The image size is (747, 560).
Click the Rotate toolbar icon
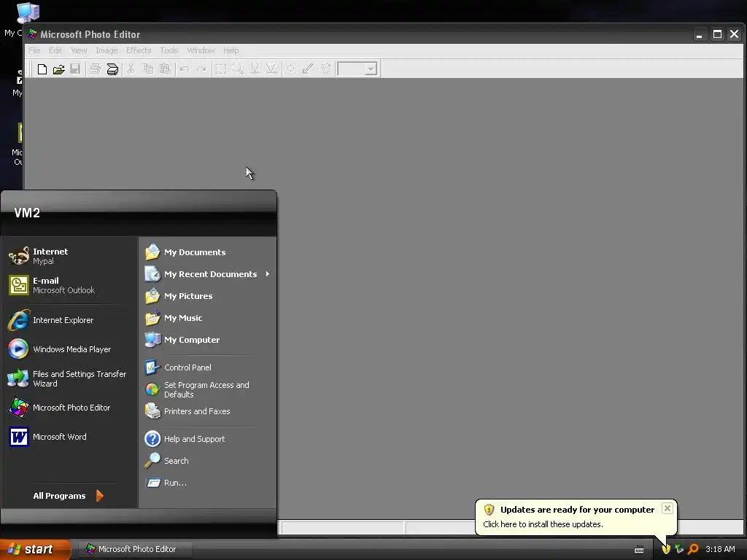[x=325, y=69]
